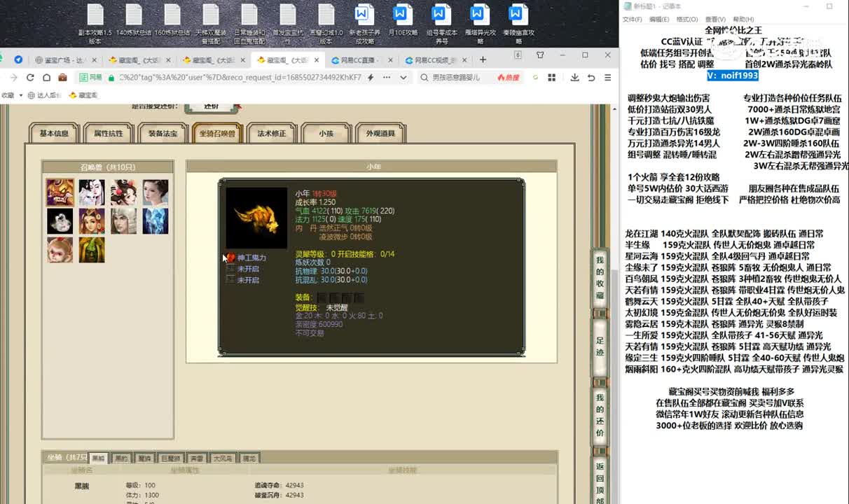
Task: Open the first unopened 未开启 skill slot
Action: (x=230, y=269)
